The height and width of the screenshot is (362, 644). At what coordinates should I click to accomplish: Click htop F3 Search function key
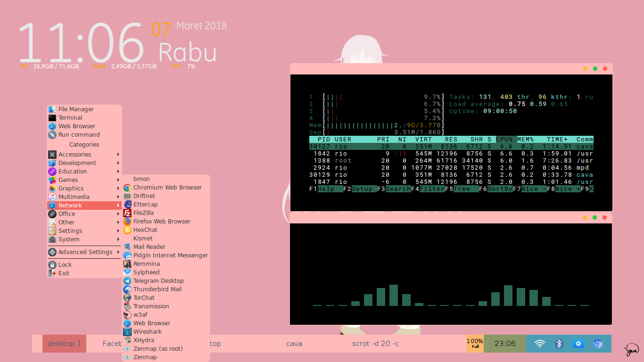click(x=394, y=189)
